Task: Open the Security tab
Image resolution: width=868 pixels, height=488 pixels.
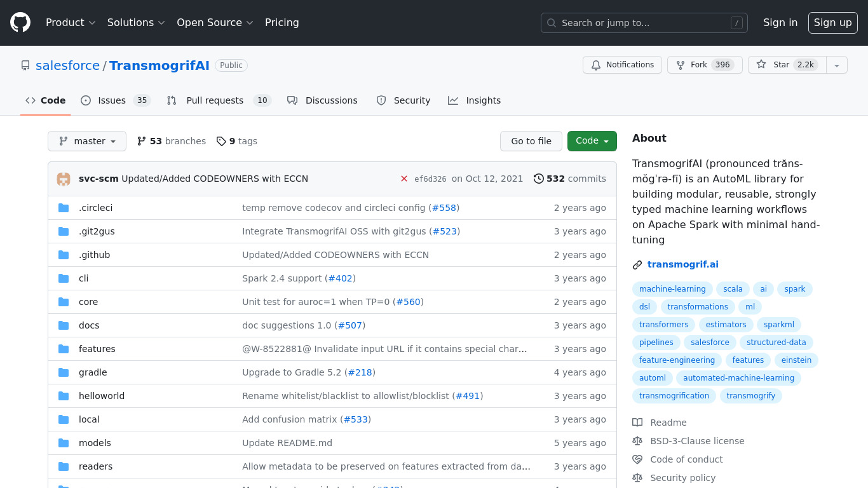Action: (x=403, y=100)
